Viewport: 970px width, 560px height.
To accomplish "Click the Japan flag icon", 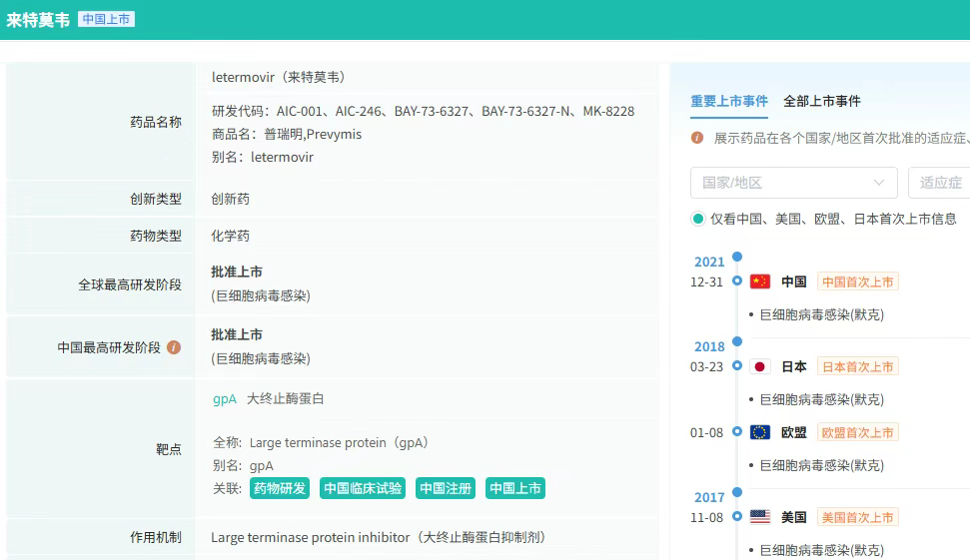I will 760,366.
